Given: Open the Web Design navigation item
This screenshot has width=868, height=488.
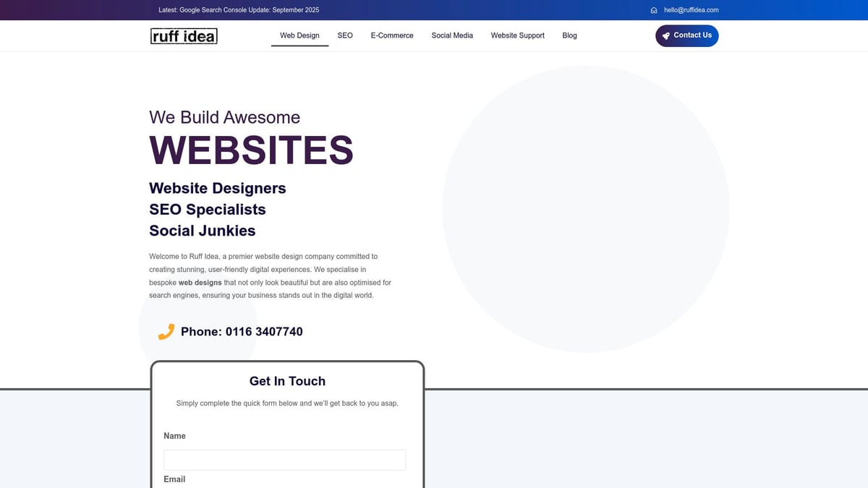Looking at the screenshot, I should (299, 35).
